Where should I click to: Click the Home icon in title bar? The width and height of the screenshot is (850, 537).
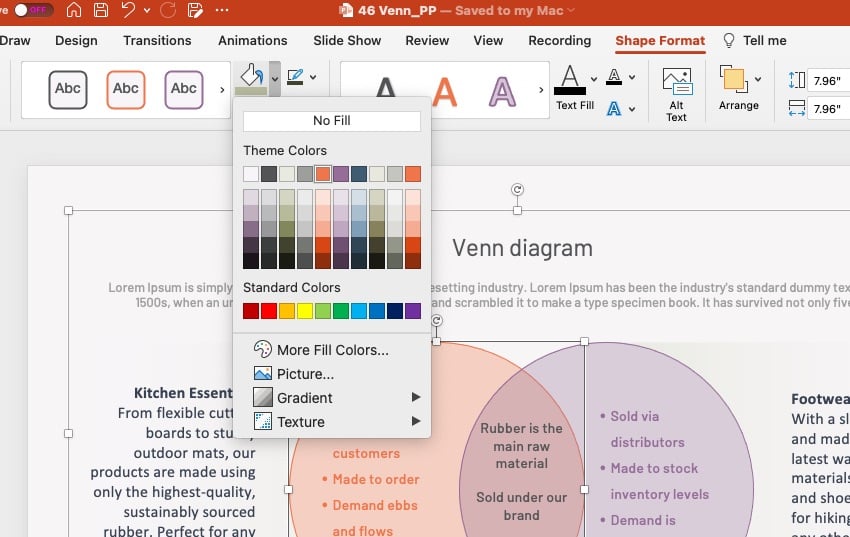tap(74, 11)
